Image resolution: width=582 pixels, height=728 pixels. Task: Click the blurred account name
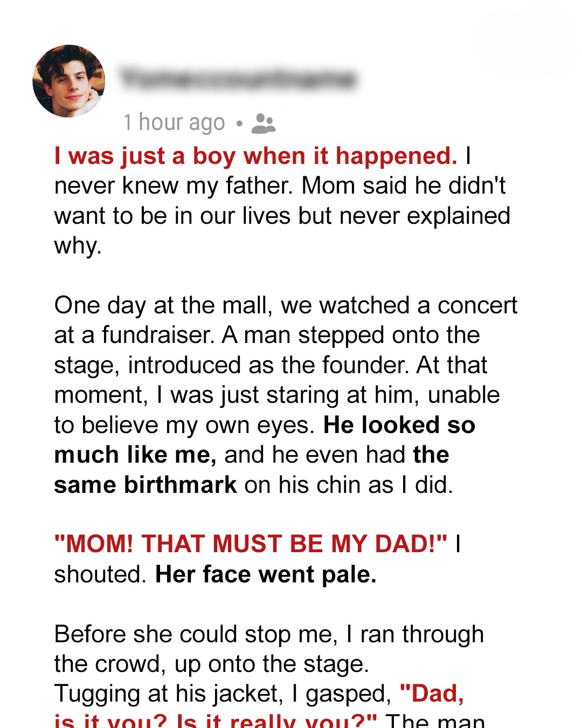pos(238,79)
